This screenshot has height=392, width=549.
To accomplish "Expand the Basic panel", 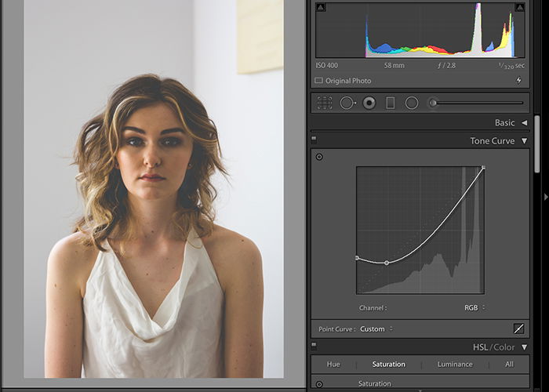I will coord(524,123).
